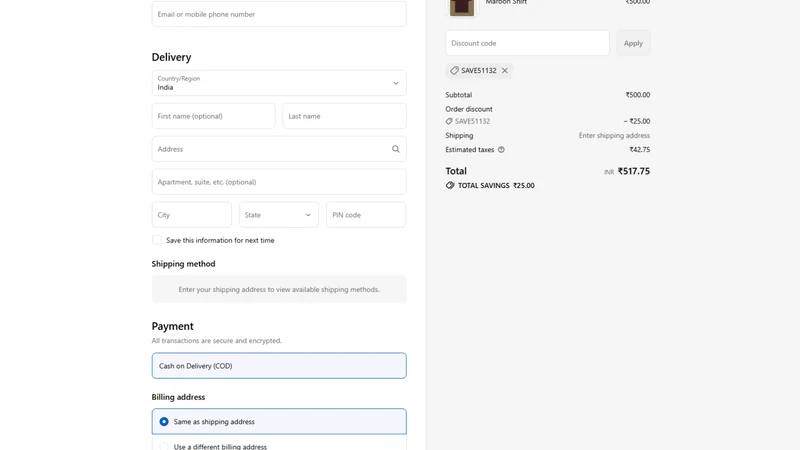Screen dimensions: 800x450
Task: Click the Subtotal value ₹500.00
Action: 638,95
